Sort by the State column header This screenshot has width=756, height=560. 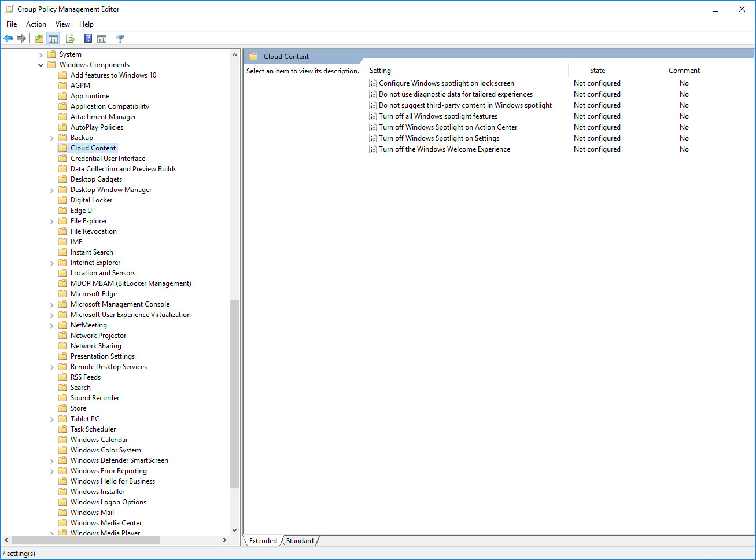pos(597,71)
